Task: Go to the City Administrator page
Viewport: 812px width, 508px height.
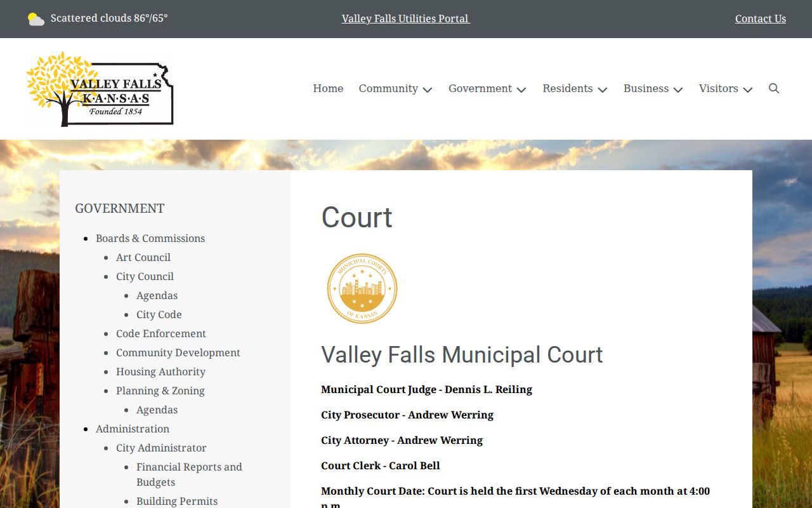Action: (161, 448)
